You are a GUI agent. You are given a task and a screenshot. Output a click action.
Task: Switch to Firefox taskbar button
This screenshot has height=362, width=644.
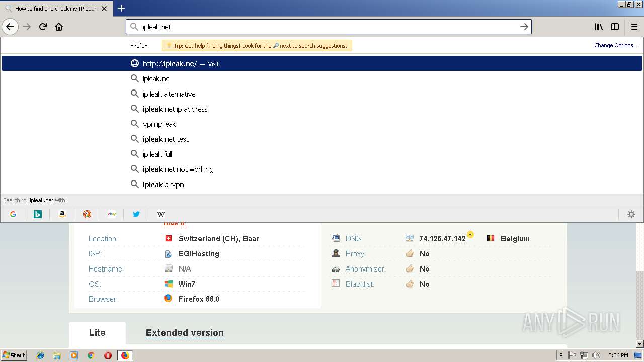125,355
